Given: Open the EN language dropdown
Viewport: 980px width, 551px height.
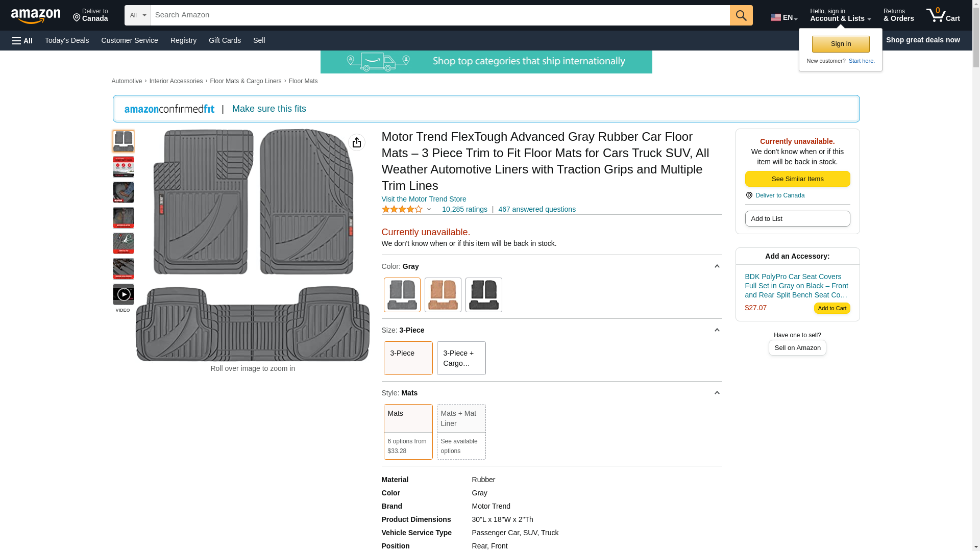Looking at the screenshot, I should pos(783,17).
